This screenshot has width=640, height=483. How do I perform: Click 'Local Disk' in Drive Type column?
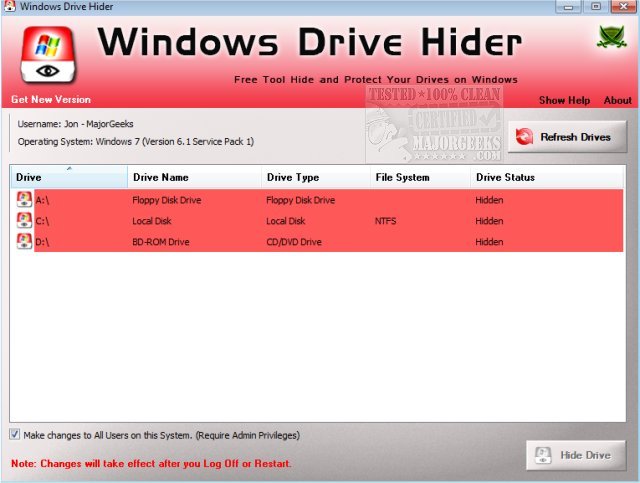point(285,221)
